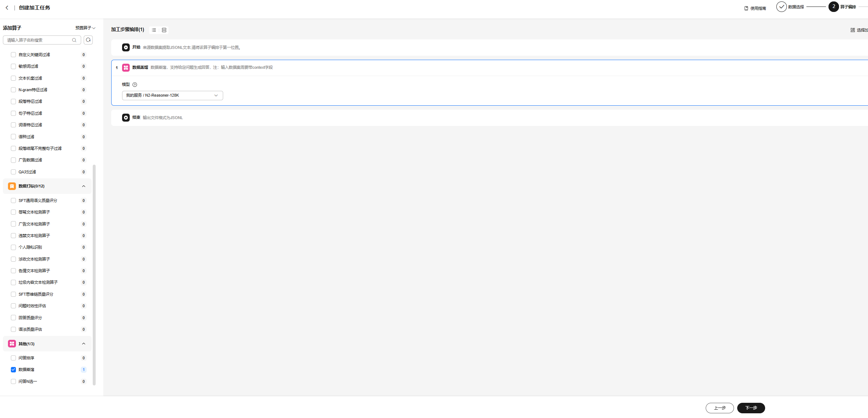The height and width of the screenshot is (418, 868).
Task: Click the 开始 step icon
Action: point(126,47)
